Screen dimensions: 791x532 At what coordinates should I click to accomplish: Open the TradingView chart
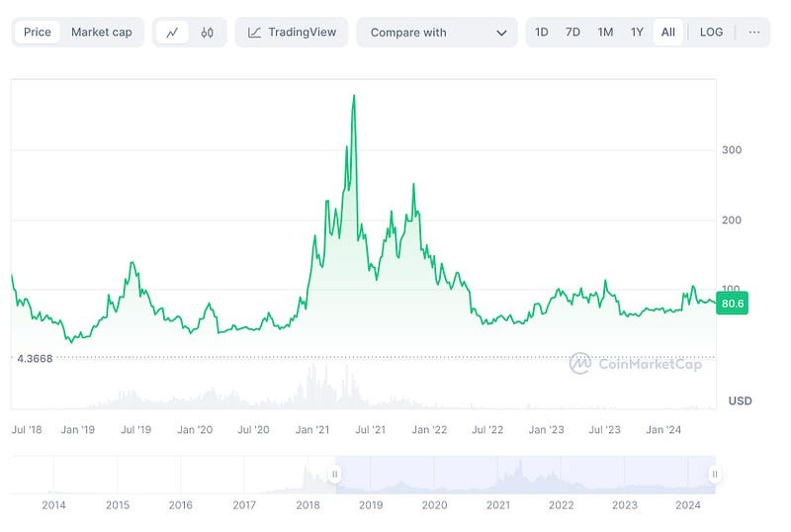click(292, 33)
